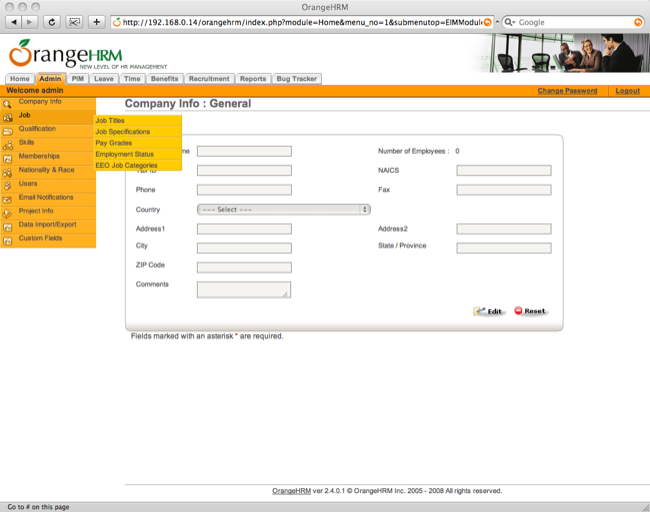The image size is (650, 512).
Task: Click the browser URL address bar
Action: point(302,22)
